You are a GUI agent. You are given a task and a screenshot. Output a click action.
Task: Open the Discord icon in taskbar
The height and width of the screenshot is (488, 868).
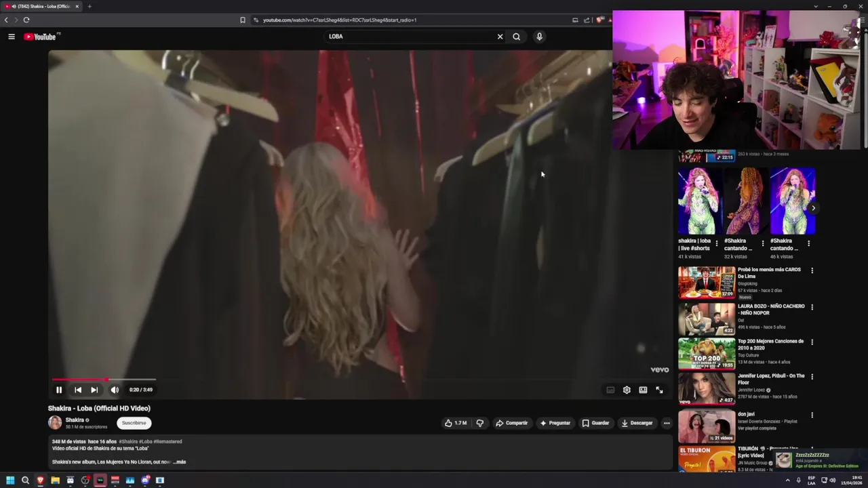145,480
